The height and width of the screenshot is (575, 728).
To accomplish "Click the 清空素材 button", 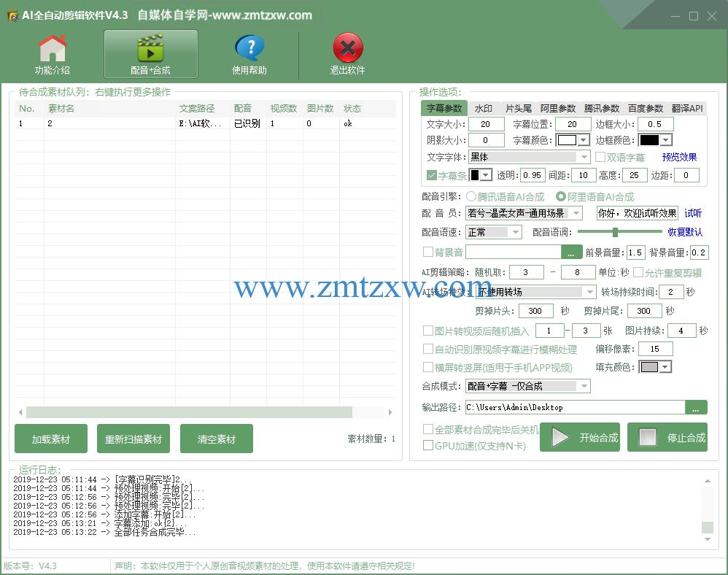I will [216, 439].
